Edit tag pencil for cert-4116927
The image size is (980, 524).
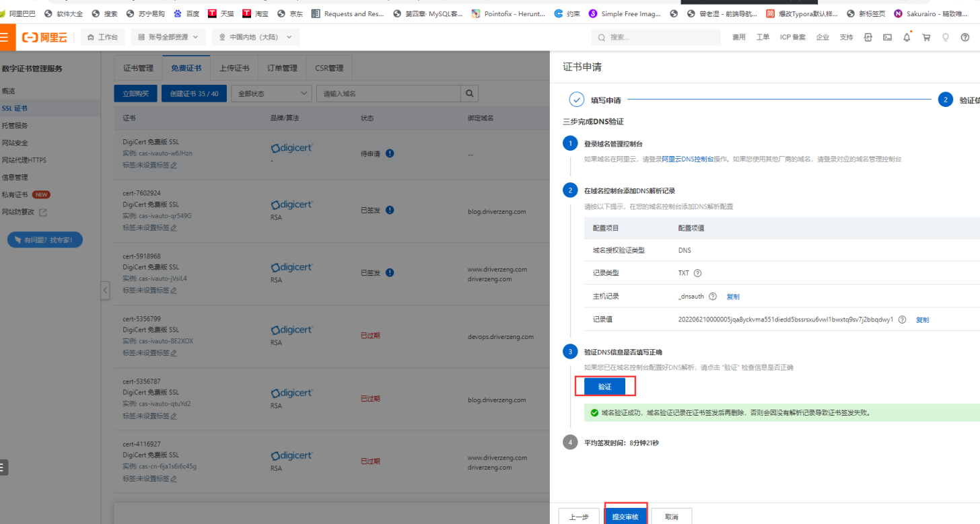coord(174,478)
